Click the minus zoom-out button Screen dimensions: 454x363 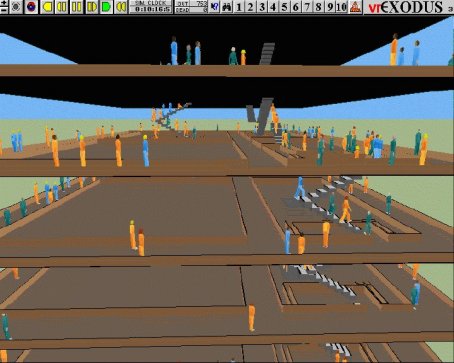pos(4,10)
